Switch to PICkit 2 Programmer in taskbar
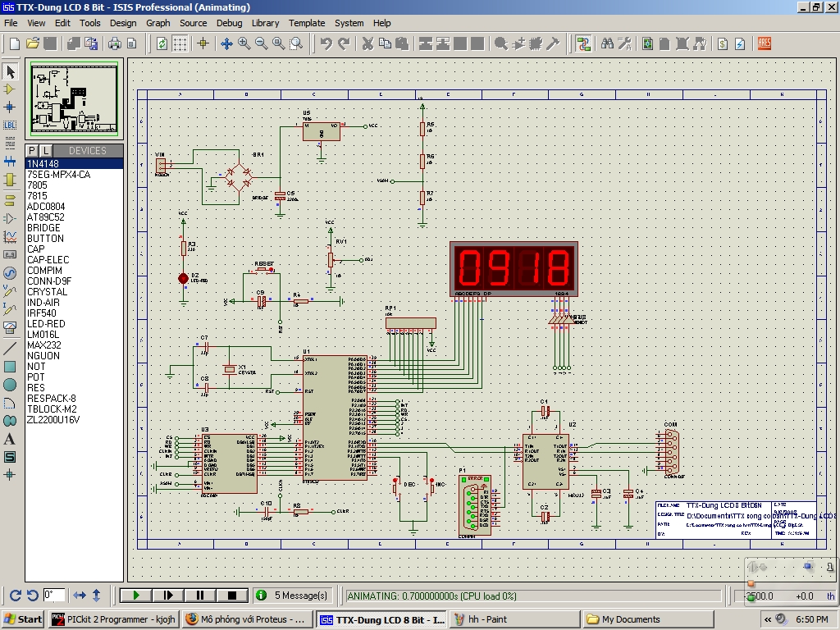 tap(112, 619)
